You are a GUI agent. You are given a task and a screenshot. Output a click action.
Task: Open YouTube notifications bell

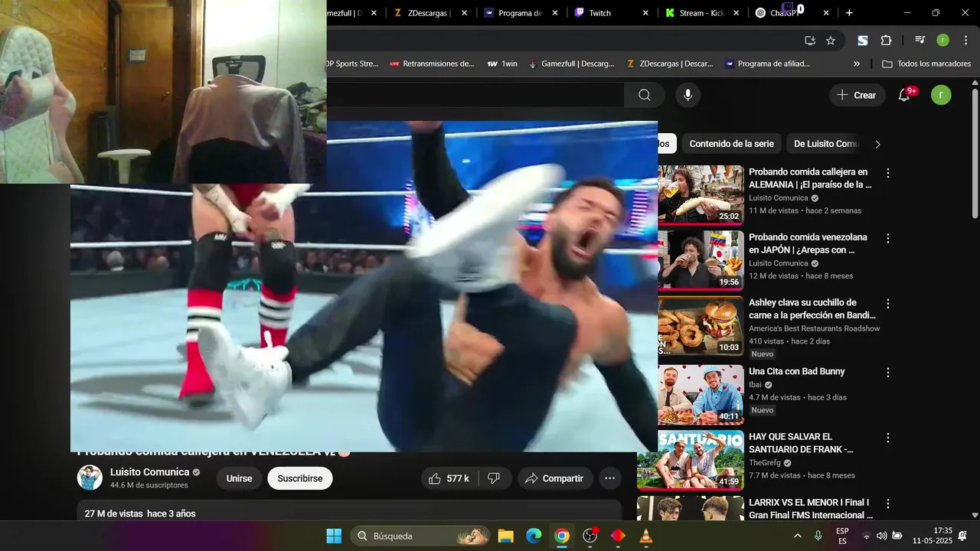click(x=904, y=95)
